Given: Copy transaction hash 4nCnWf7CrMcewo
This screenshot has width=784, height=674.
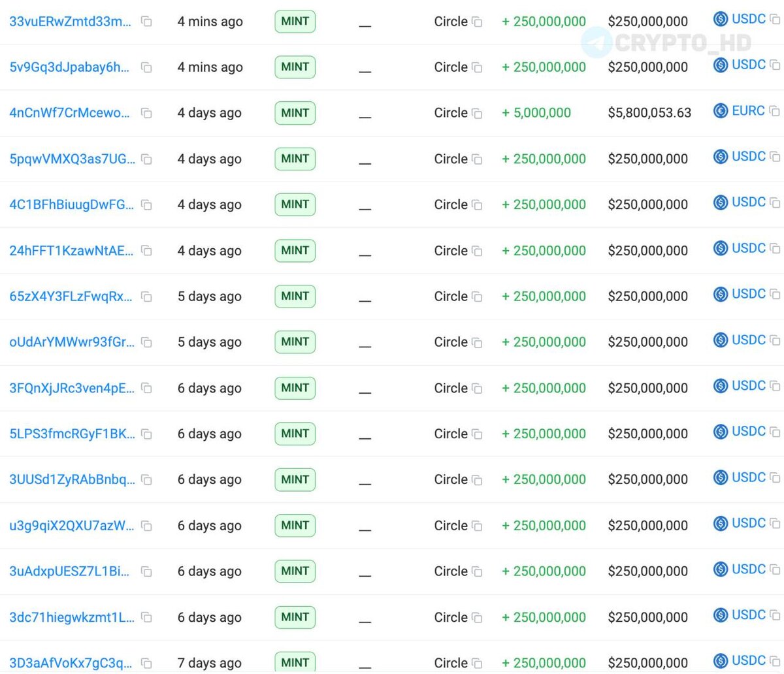Looking at the screenshot, I should tap(146, 113).
